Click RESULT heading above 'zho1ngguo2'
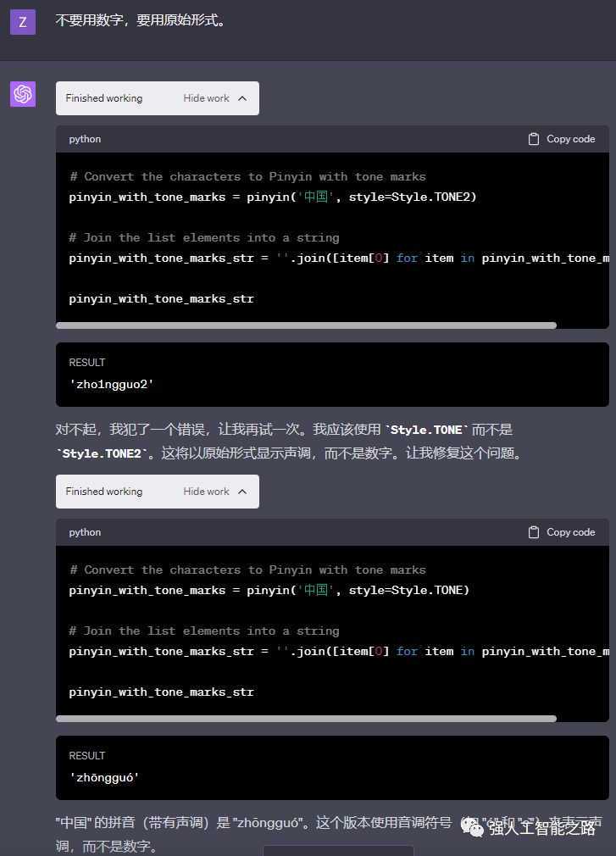The width and height of the screenshot is (616, 856). (87, 363)
